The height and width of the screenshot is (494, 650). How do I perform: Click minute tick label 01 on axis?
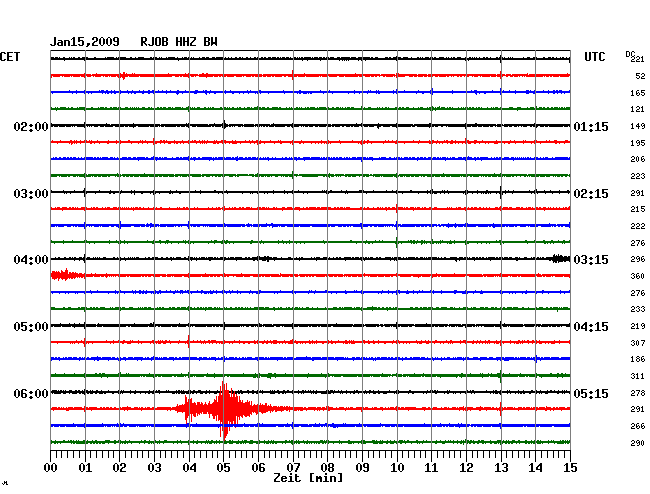coord(85,468)
